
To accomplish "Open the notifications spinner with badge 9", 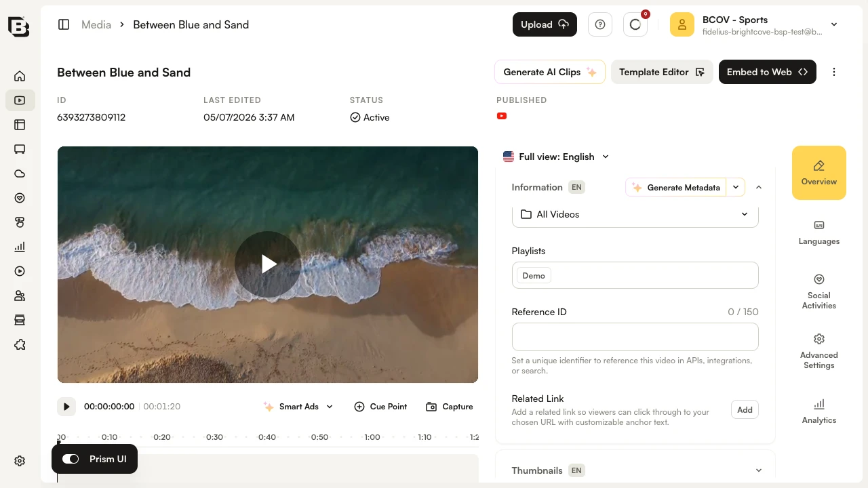I will tap(635, 24).
